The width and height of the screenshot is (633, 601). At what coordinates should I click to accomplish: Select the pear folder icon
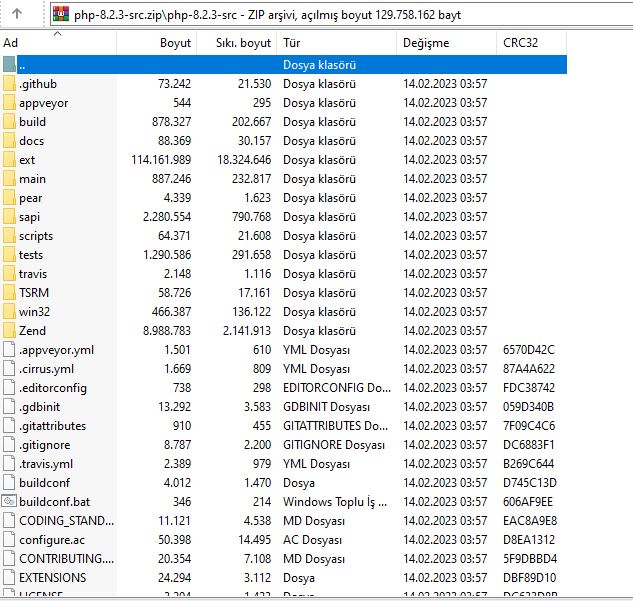(x=9, y=198)
